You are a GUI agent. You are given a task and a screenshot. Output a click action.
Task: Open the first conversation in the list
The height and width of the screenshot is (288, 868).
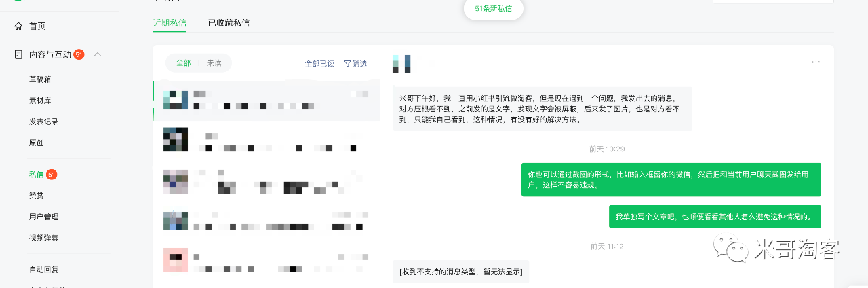coord(266,101)
